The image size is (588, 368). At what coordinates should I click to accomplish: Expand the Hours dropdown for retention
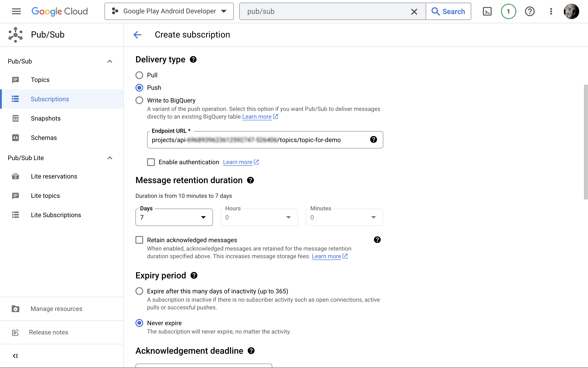288,217
